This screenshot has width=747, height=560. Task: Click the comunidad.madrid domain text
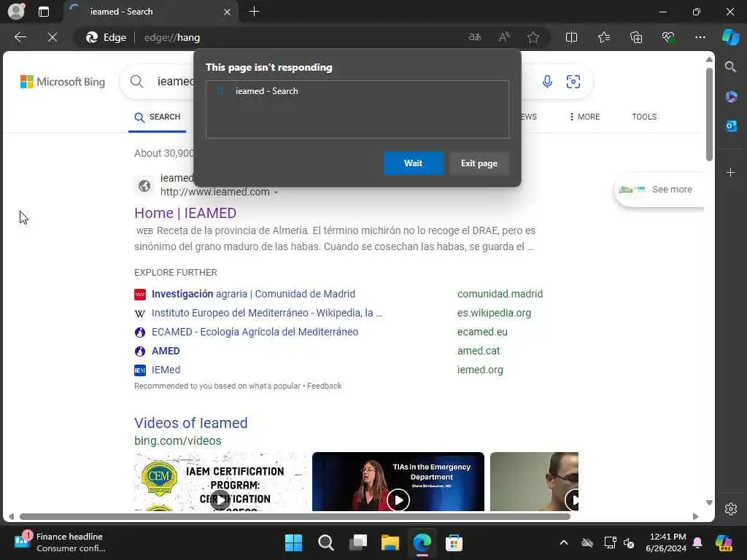coord(500,294)
